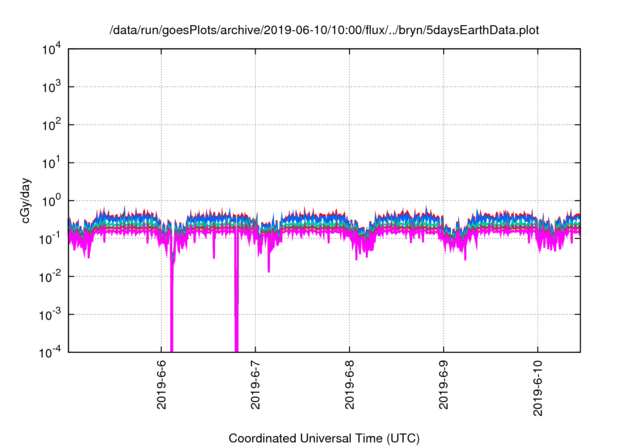Click the 10^0 y-axis tick label
The image size is (640, 448).
(52, 201)
